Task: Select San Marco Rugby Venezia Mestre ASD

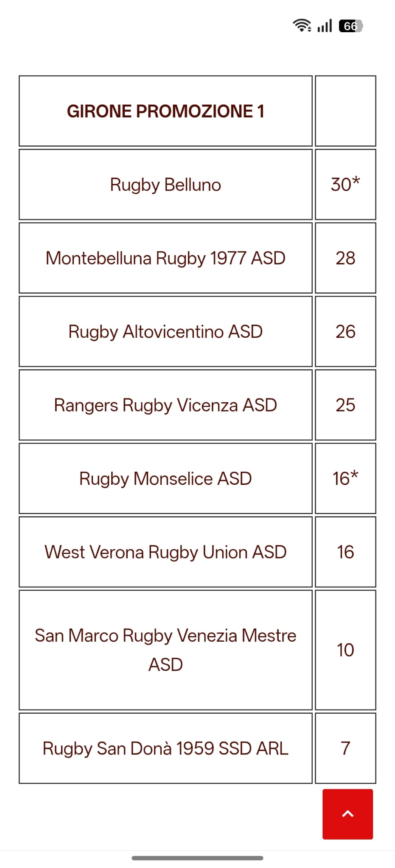Action: tap(165, 650)
